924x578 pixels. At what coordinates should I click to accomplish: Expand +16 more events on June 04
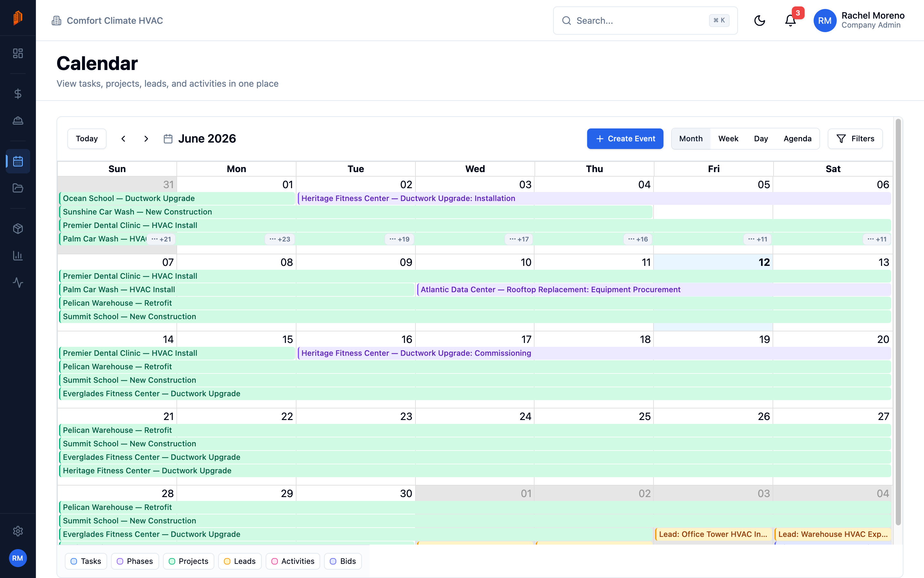638,239
